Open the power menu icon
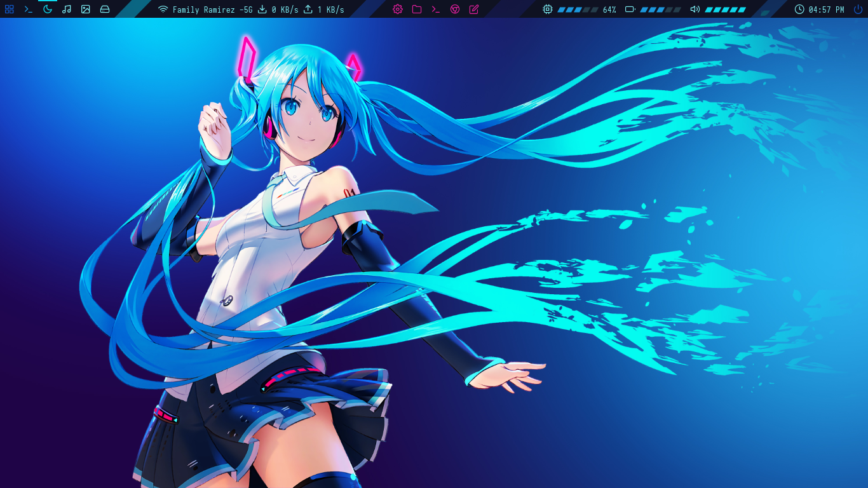 tap(858, 10)
